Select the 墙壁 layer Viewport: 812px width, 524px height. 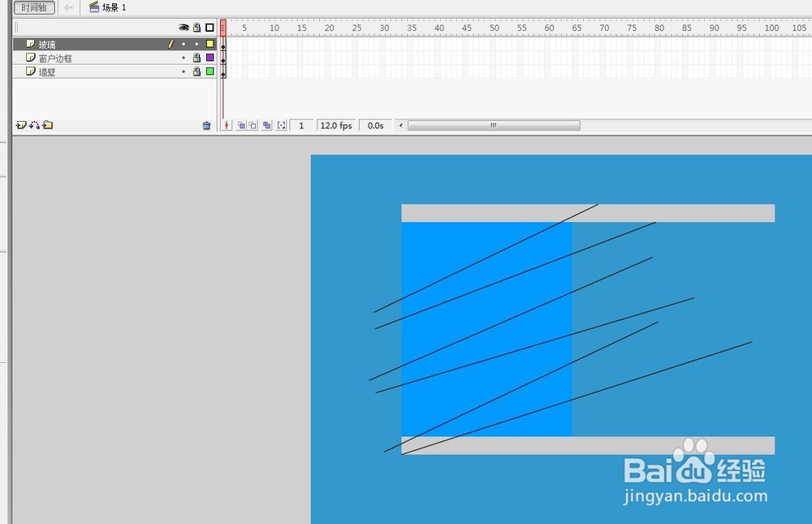tap(115, 71)
